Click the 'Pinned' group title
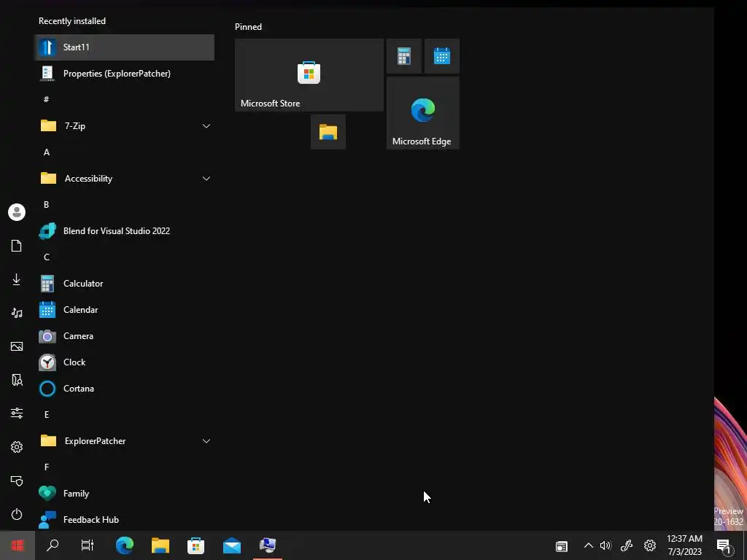This screenshot has height=560, width=747. 248,27
